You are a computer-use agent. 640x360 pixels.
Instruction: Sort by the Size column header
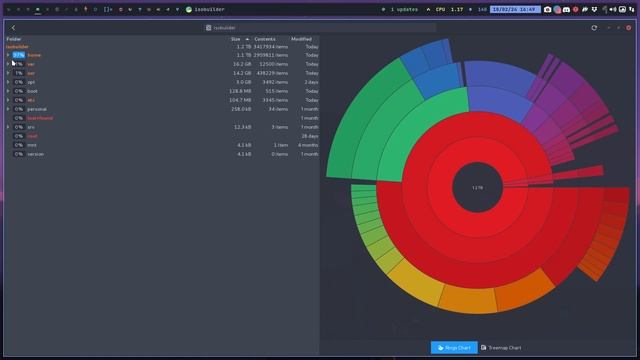[x=236, y=39]
